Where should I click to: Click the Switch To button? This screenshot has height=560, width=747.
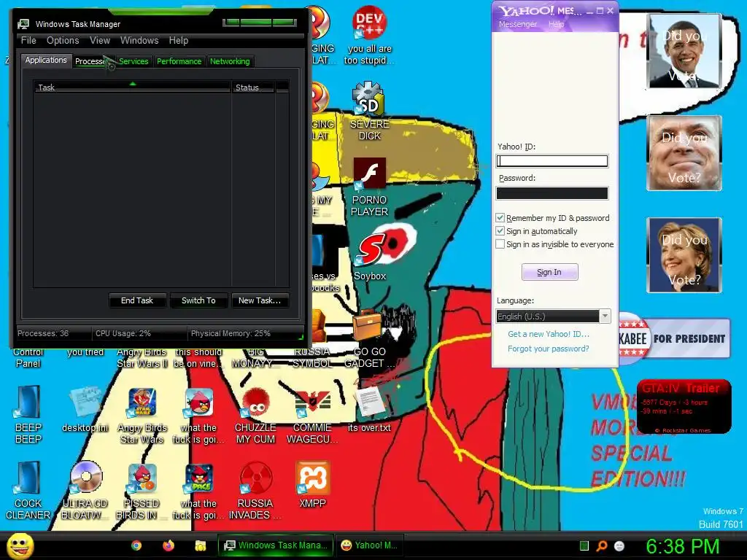coord(198,300)
